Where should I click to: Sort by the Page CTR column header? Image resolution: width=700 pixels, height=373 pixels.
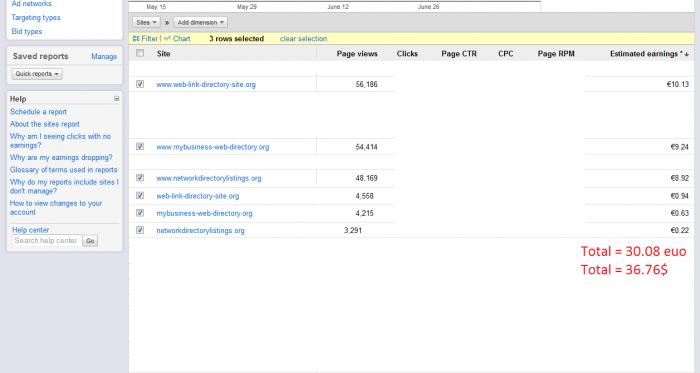pyautogui.click(x=459, y=54)
